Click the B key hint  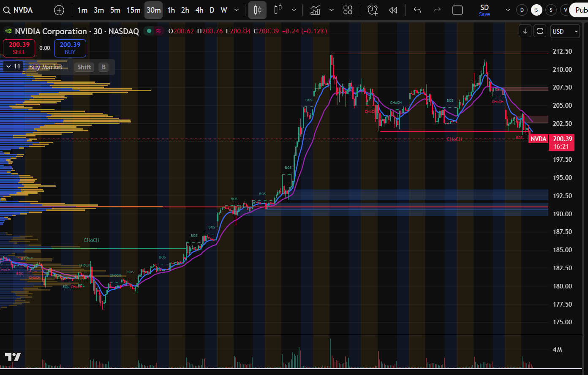point(103,67)
